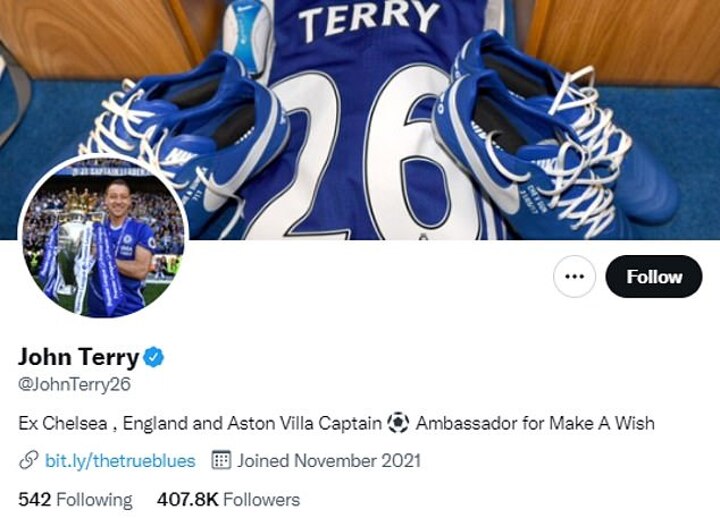View the 542 Following list

point(75,499)
